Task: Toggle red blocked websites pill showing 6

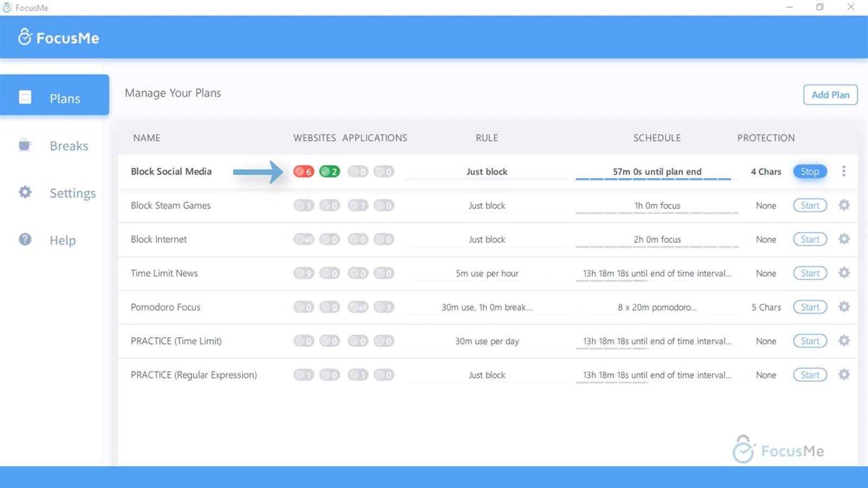Action: pos(304,172)
